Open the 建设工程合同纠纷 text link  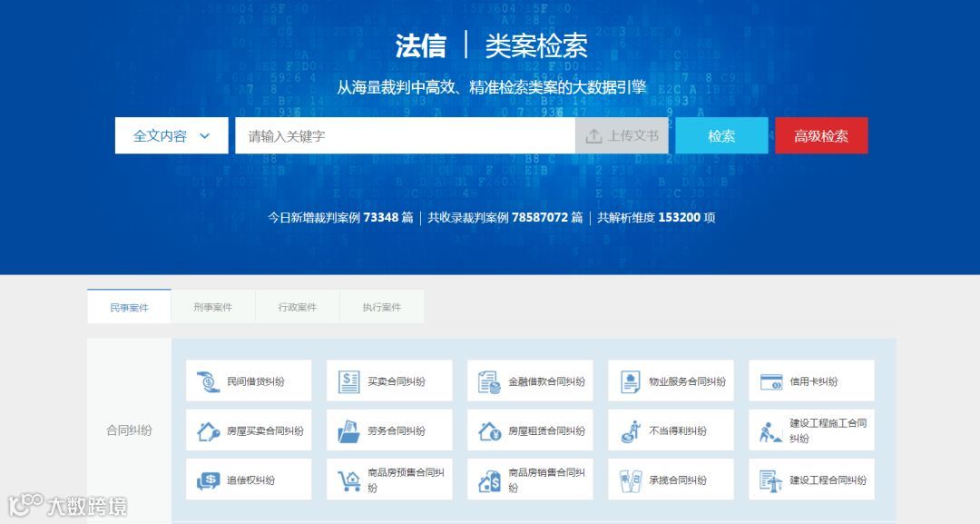pos(828,480)
